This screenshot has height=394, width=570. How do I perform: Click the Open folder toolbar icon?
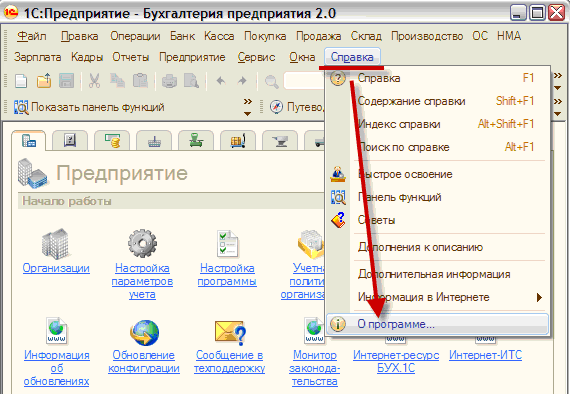44,81
